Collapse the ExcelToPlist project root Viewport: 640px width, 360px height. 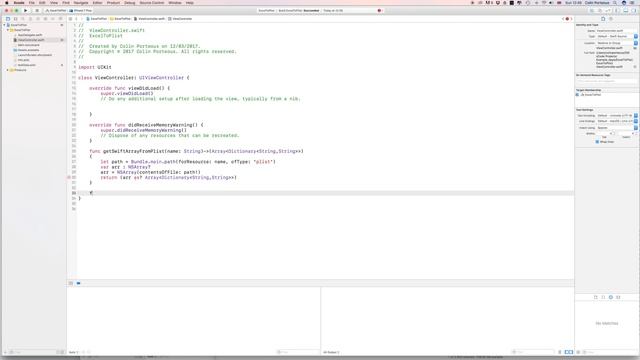coord(4,25)
